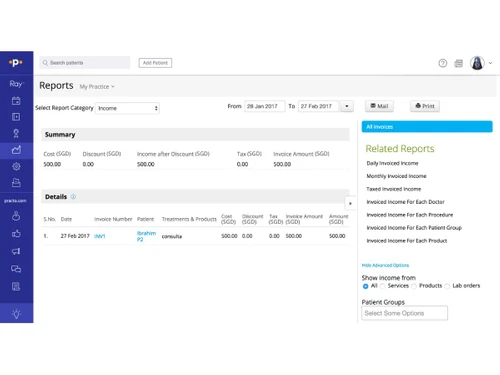Image resolution: width=500 pixels, height=375 pixels.
Task: Open the patients book icon in sidebar
Action: click(x=16, y=117)
